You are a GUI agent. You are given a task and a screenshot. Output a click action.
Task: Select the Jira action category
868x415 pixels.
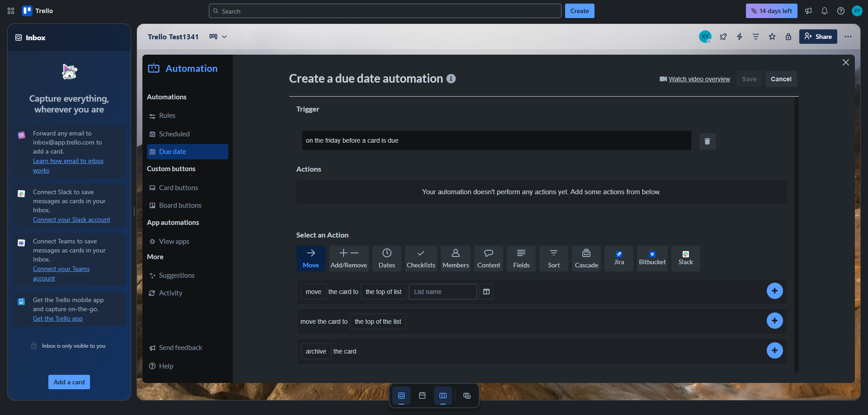(619, 258)
